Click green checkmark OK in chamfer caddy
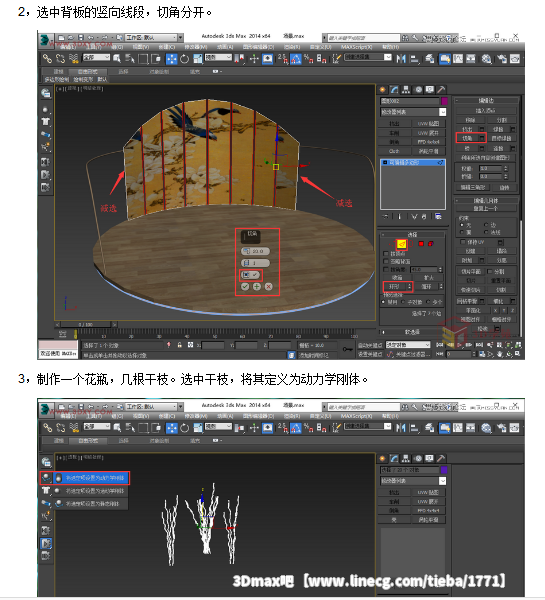545x600 pixels. pyautogui.click(x=245, y=286)
